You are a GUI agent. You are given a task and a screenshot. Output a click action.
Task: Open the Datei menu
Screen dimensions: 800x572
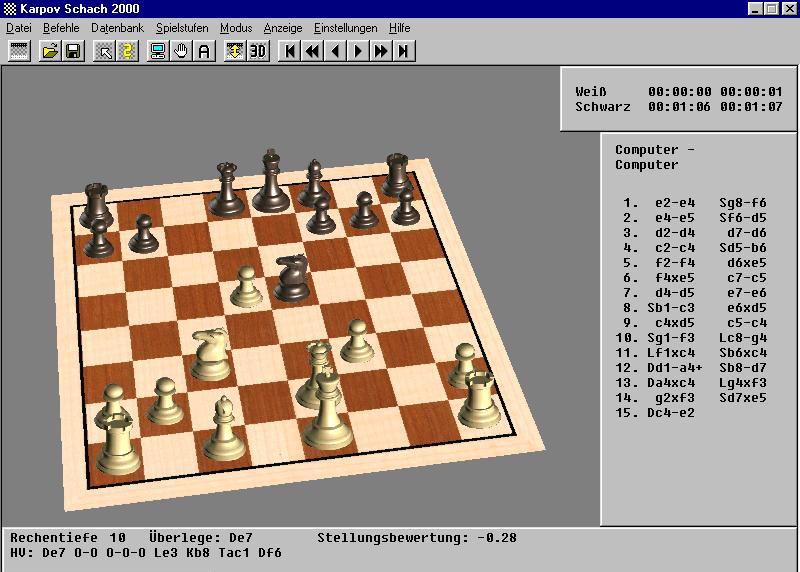[x=19, y=28]
